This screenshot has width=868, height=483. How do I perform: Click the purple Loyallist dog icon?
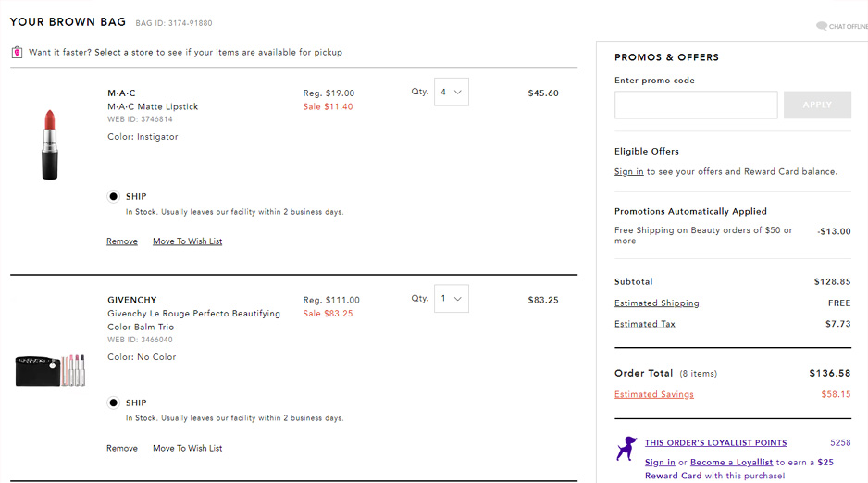pos(626,448)
